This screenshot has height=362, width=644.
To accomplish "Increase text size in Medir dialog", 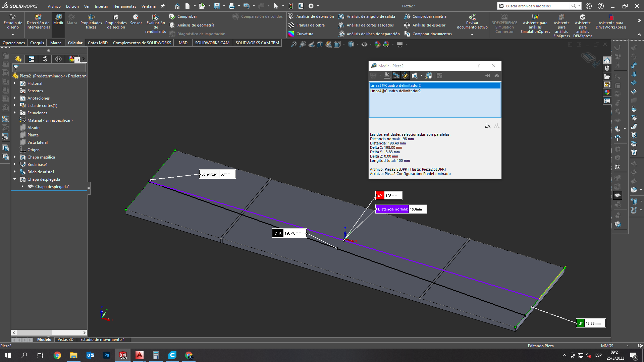I will point(487,126).
